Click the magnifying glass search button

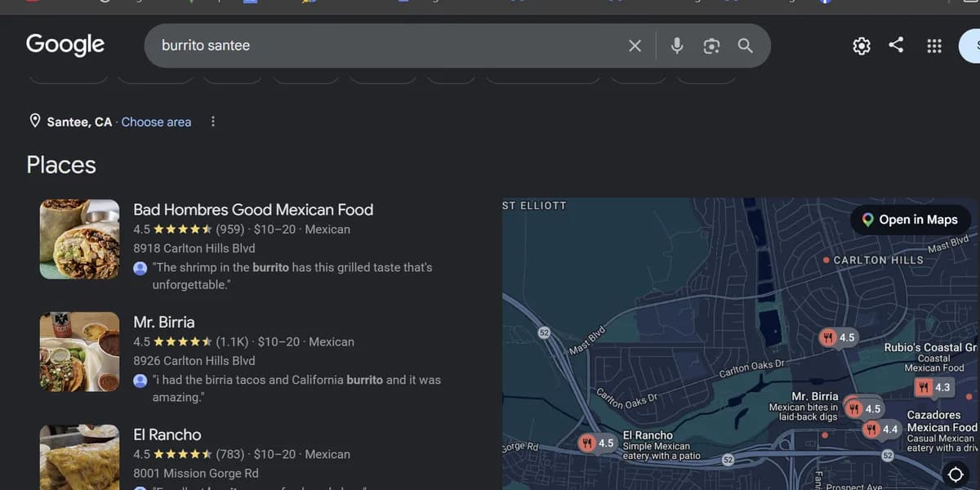[x=746, y=46]
